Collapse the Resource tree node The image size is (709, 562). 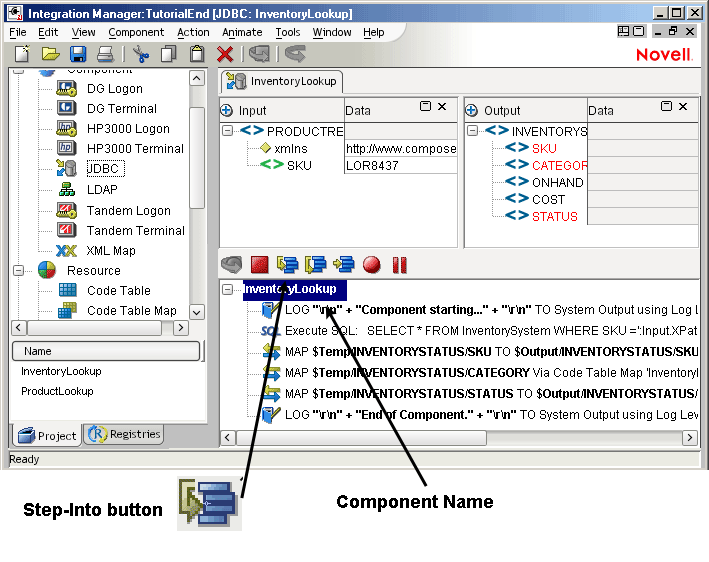pos(19,270)
